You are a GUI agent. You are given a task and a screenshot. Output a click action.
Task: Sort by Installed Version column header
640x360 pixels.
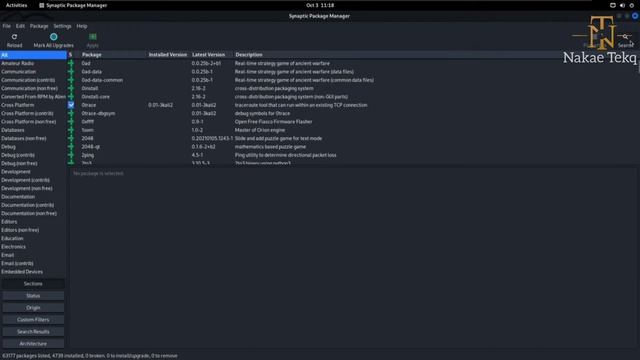(168, 55)
